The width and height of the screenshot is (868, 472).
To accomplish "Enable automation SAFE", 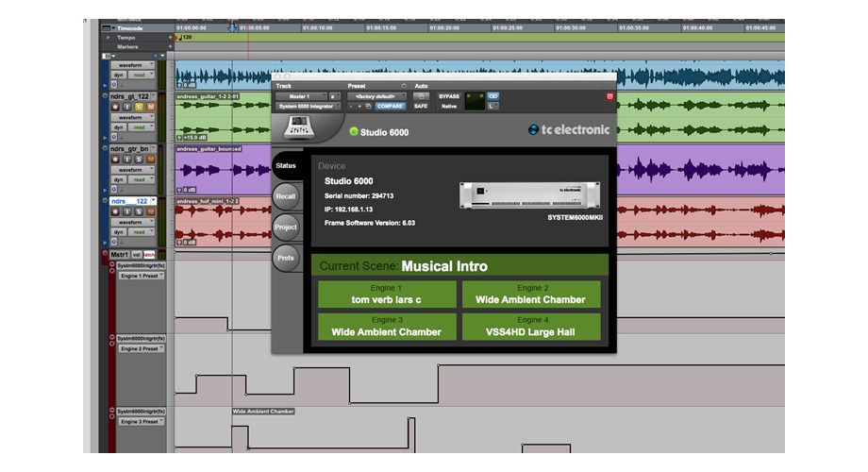I will coord(421,107).
